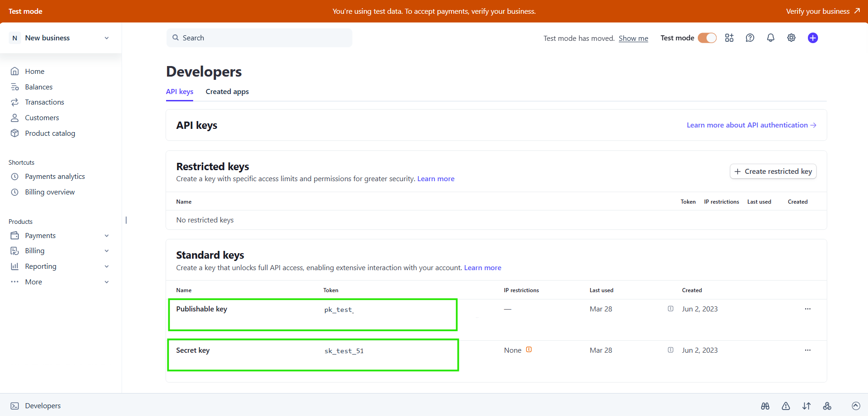The image size is (868, 416).
Task: Open Product catalog in the sidebar
Action: click(50, 133)
